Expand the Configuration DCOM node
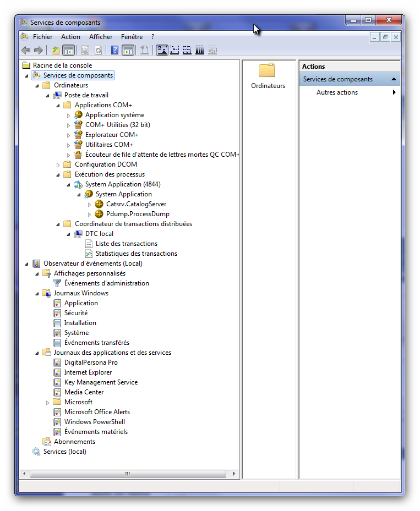 [x=58, y=165]
